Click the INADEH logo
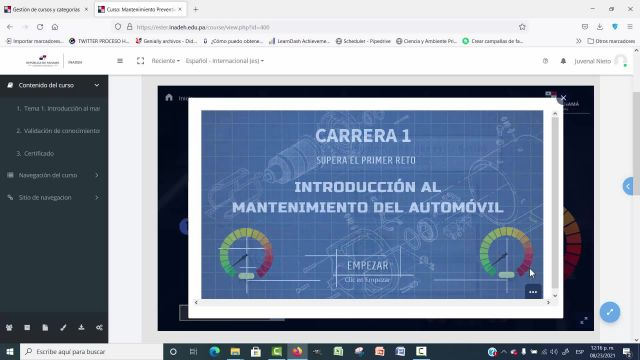This screenshot has height=360, width=640. (54, 60)
